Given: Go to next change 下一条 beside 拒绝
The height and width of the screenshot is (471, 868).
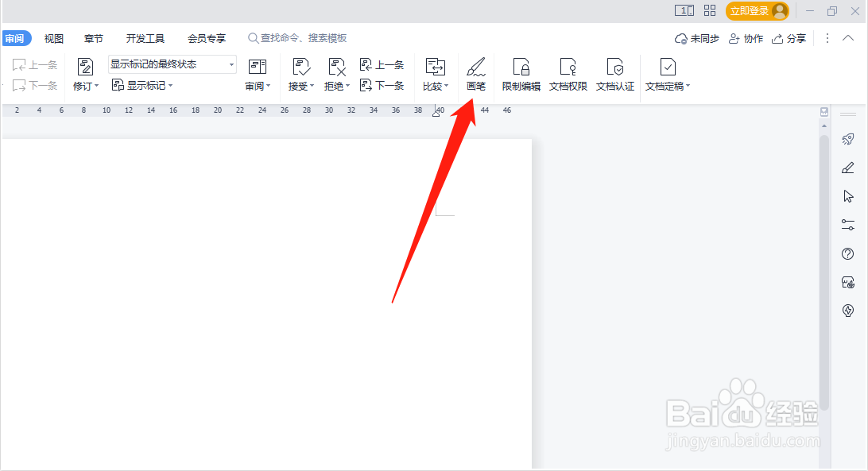Looking at the screenshot, I should tap(382, 85).
